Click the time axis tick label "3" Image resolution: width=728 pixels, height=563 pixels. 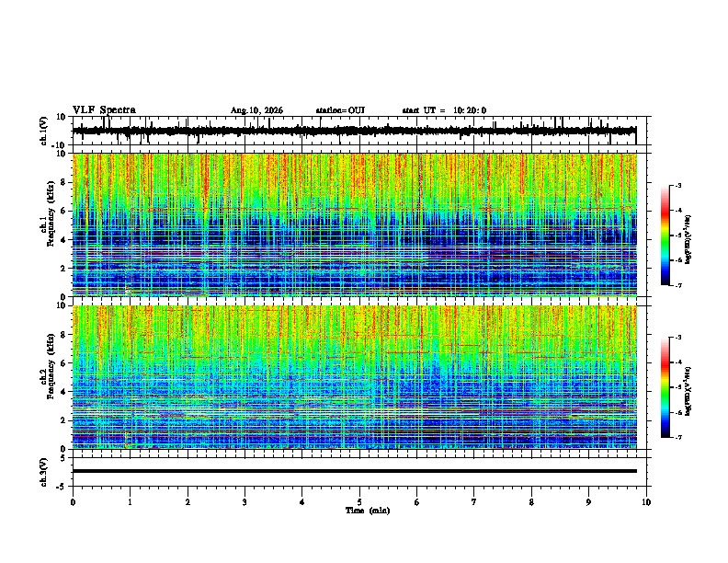[x=245, y=502]
